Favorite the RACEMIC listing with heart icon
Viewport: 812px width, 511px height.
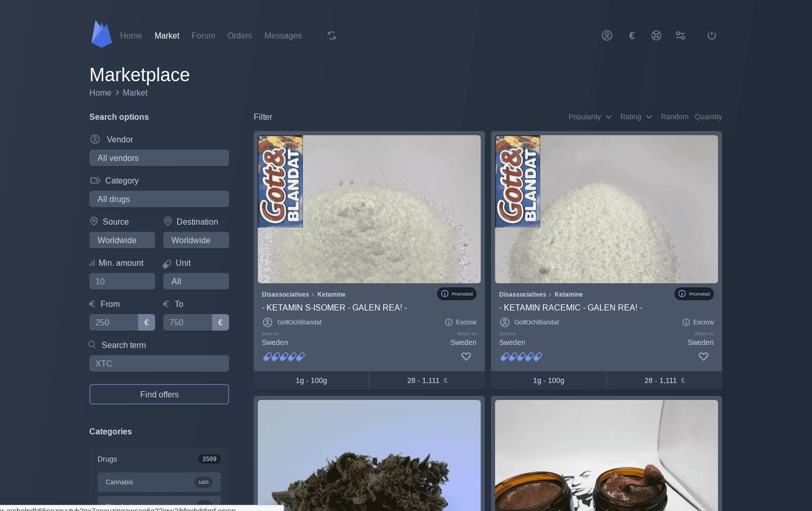[x=704, y=356]
